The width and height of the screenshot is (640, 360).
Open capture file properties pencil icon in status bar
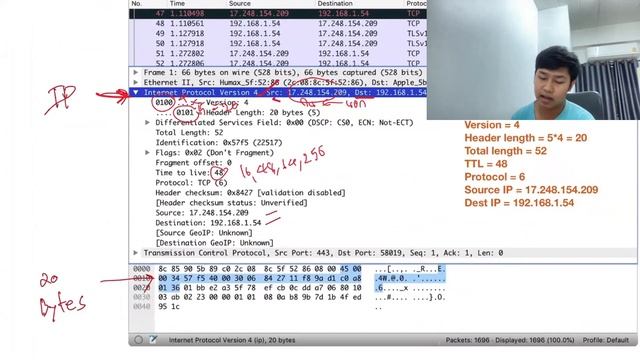[153, 340]
